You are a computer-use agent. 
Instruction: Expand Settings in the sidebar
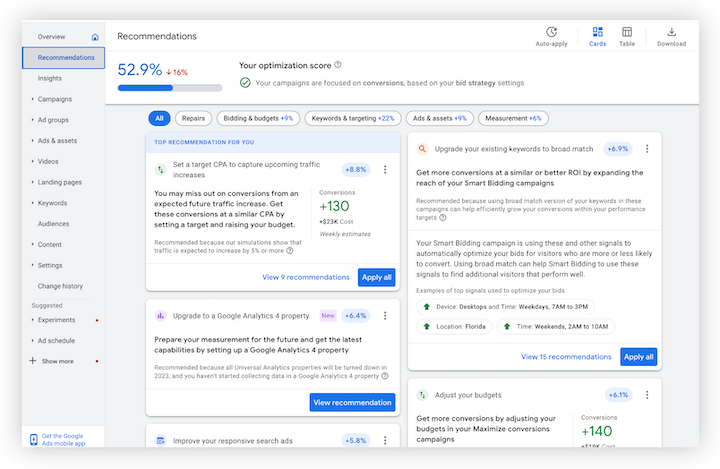pyautogui.click(x=49, y=265)
